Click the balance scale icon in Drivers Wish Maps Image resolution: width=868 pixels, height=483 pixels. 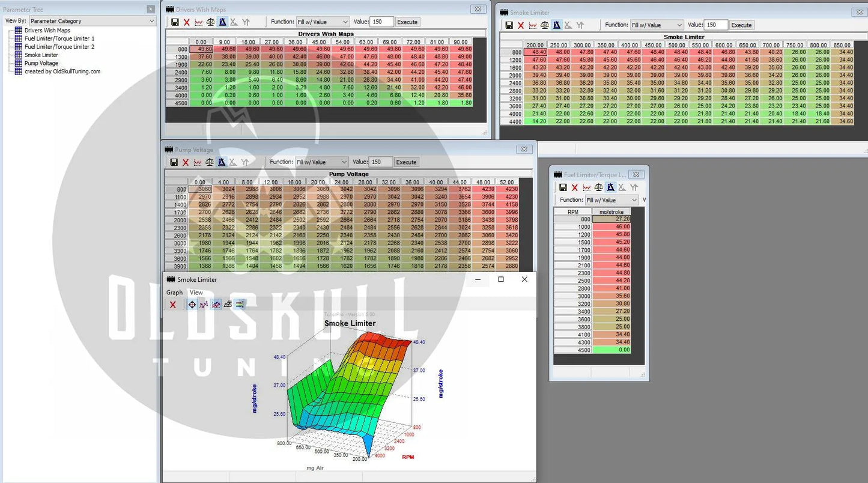tap(210, 22)
